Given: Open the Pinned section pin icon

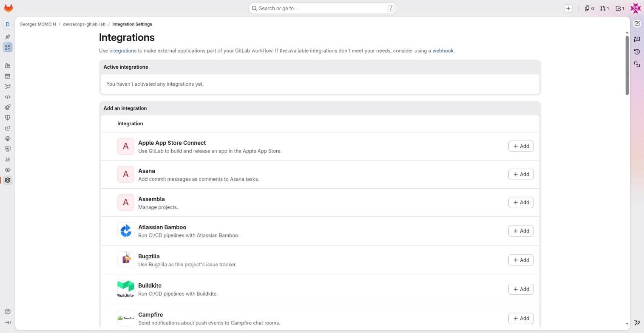Looking at the screenshot, I should pyautogui.click(x=7, y=37).
